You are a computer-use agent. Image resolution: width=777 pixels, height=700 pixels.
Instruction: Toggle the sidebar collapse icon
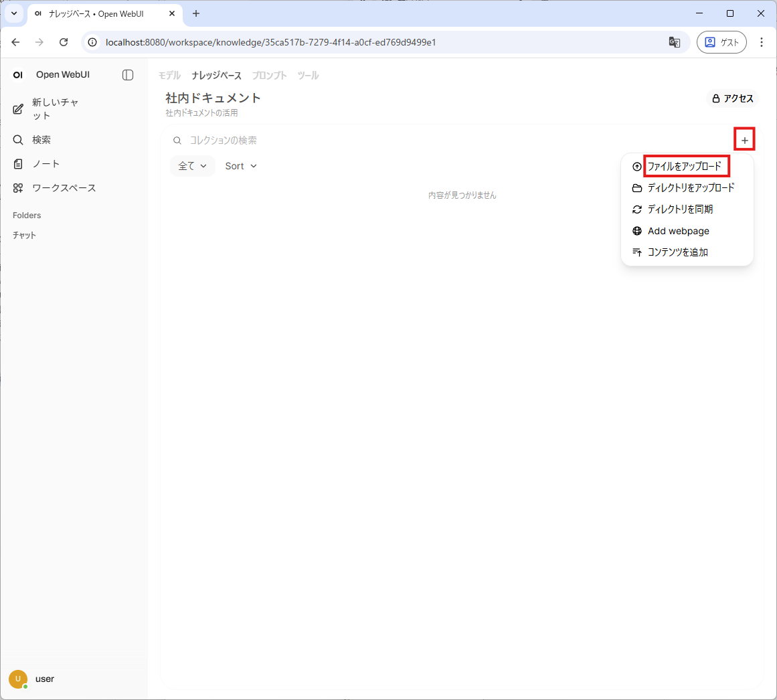128,75
